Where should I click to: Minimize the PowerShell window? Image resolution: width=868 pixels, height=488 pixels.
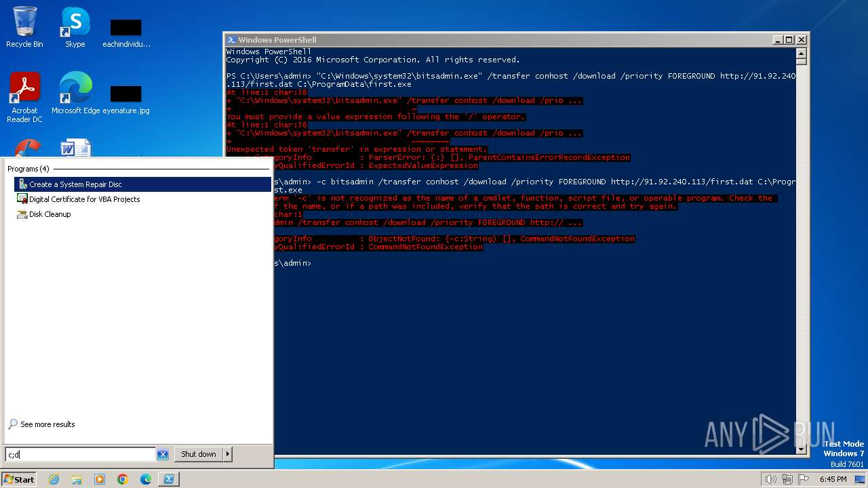pos(777,40)
